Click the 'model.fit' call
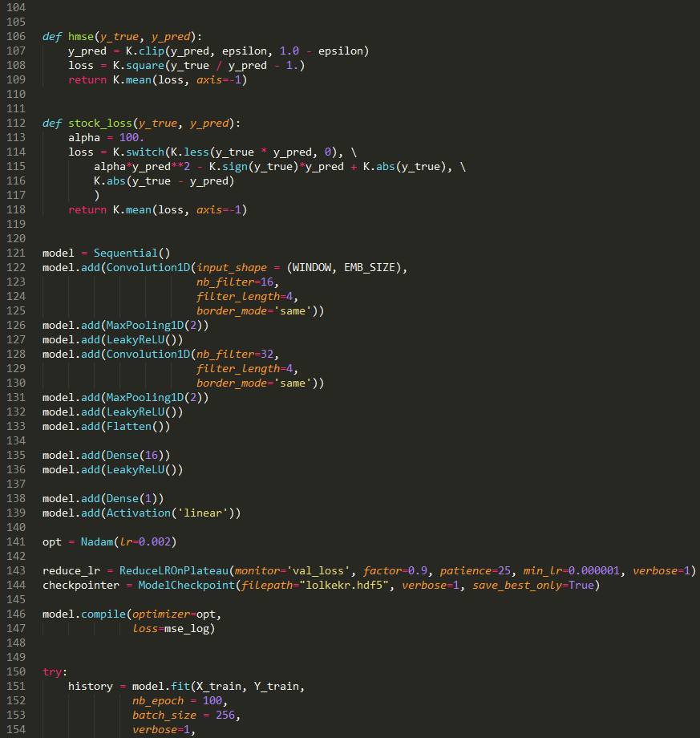Screen dimensions: 700x738 click(x=161, y=686)
